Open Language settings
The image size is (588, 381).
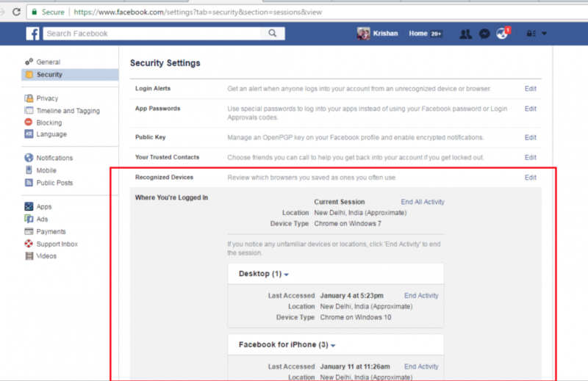(51, 134)
